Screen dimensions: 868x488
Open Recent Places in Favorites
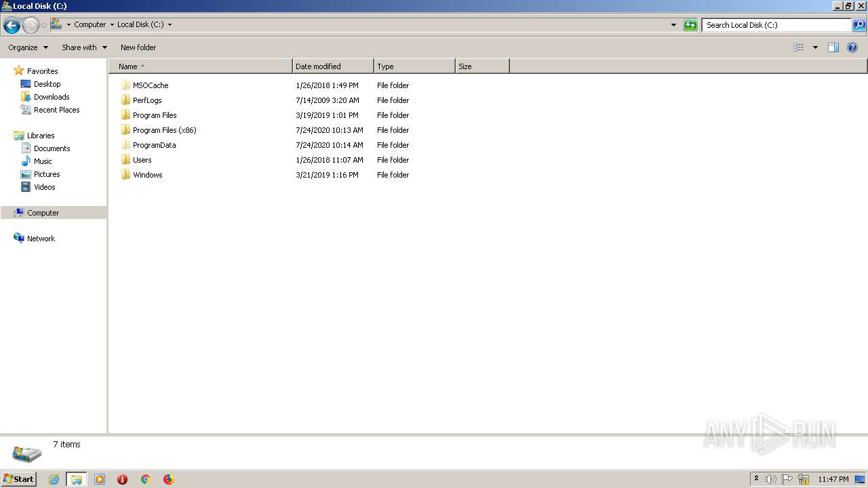coord(56,110)
